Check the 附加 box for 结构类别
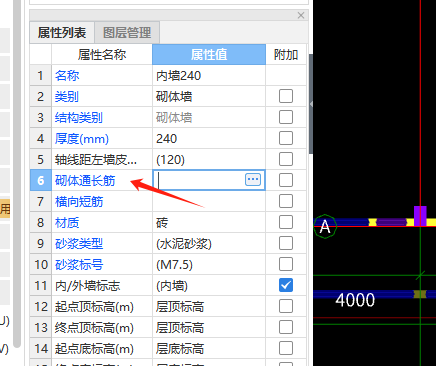This screenshot has width=436, height=366. (286, 117)
